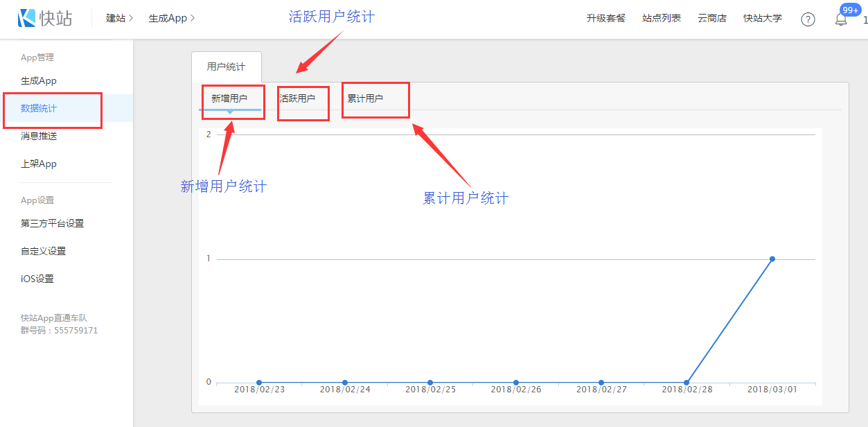This screenshot has width=868, height=427.
Task: Open 升级套餐 link
Action: [605, 18]
